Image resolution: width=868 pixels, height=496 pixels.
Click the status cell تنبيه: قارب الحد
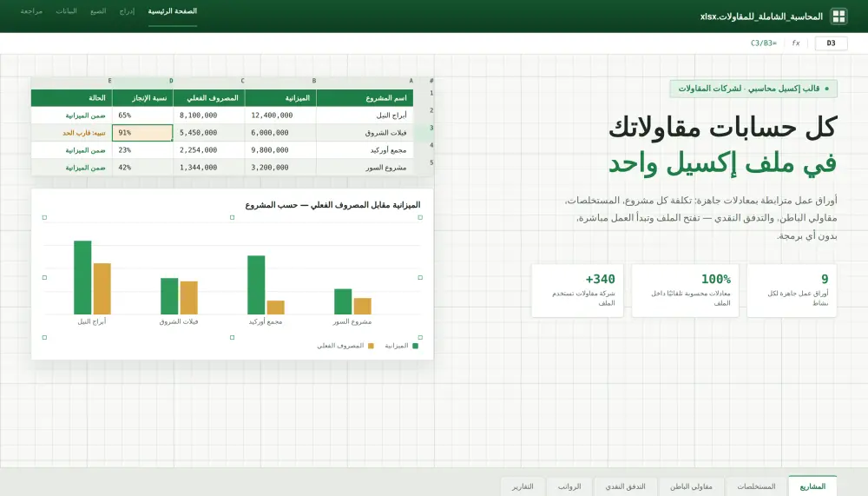point(72,132)
